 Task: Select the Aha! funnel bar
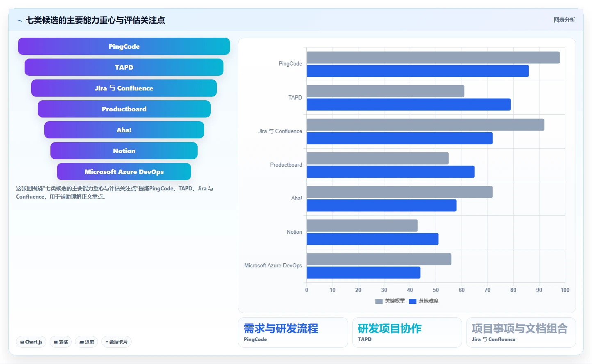pyautogui.click(x=124, y=130)
